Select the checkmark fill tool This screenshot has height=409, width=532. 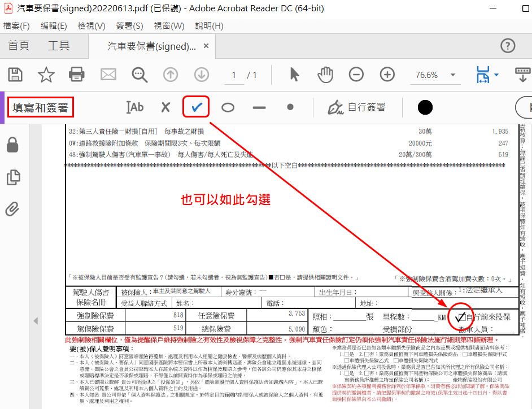196,107
